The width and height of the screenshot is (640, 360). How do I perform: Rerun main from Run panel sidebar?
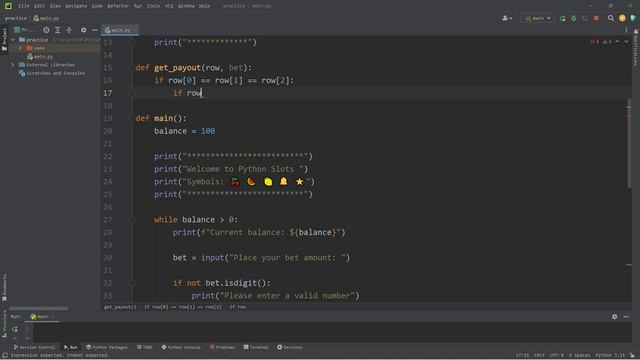coord(15,329)
